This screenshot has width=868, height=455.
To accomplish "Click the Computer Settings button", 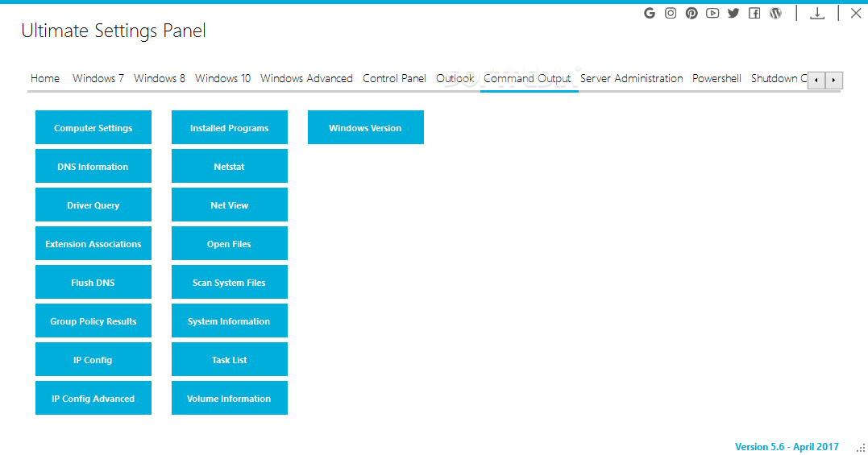I will pos(93,127).
